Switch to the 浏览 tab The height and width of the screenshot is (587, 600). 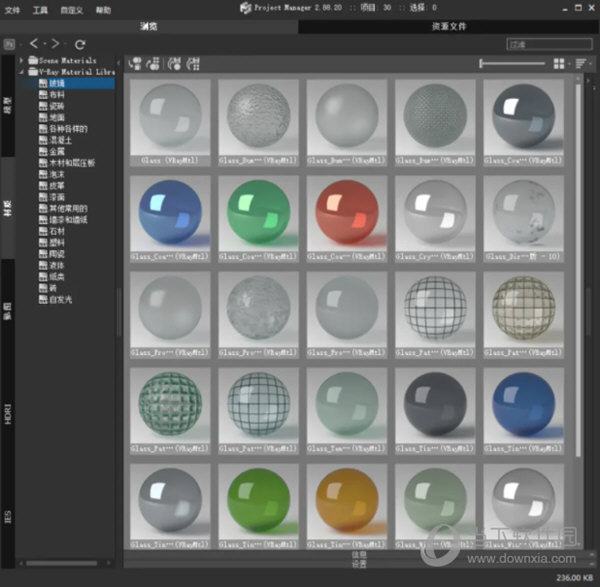(x=148, y=26)
